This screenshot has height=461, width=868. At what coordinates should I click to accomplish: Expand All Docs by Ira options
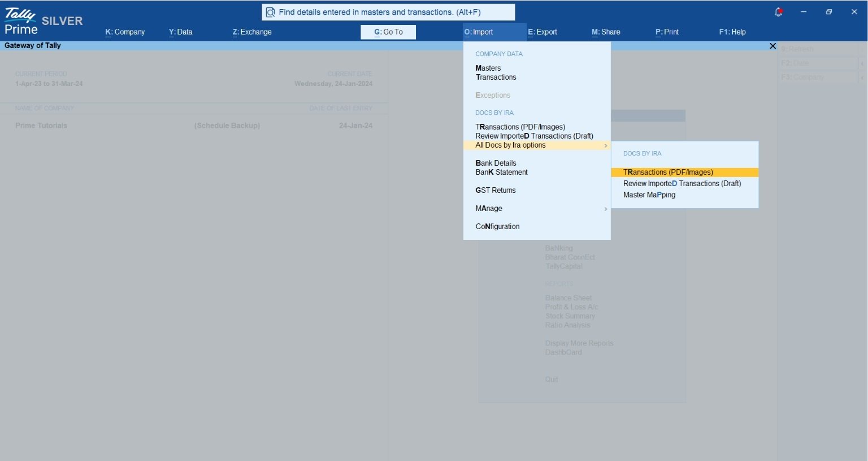(x=537, y=145)
